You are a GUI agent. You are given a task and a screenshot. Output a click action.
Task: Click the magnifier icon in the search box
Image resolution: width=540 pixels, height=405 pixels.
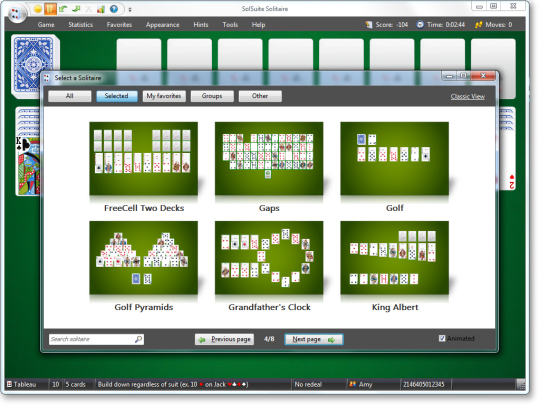click(x=138, y=339)
